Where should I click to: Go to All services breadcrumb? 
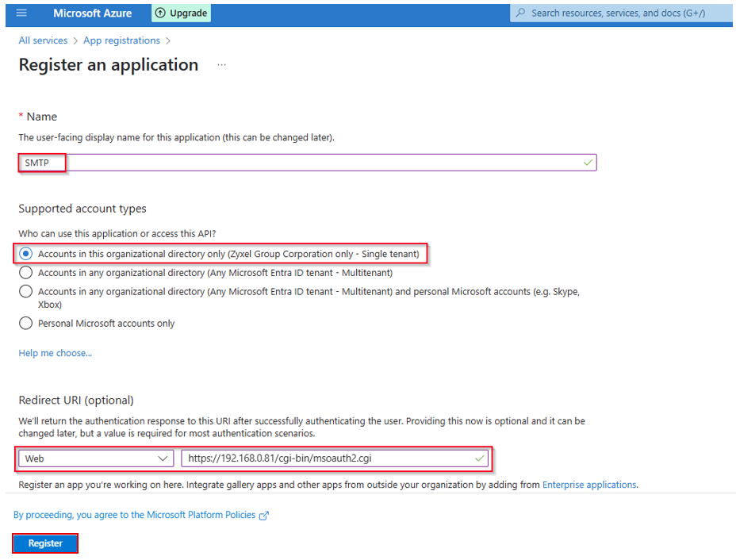click(43, 40)
